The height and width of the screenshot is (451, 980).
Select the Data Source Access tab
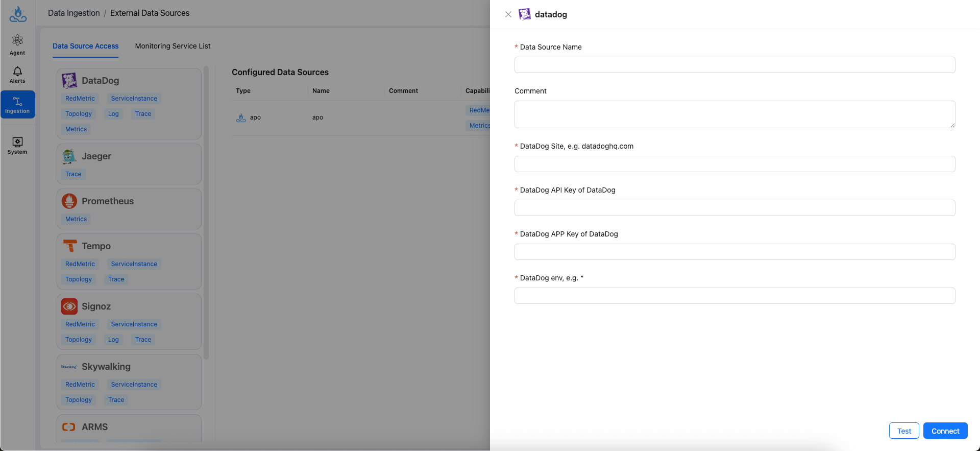(85, 46)
